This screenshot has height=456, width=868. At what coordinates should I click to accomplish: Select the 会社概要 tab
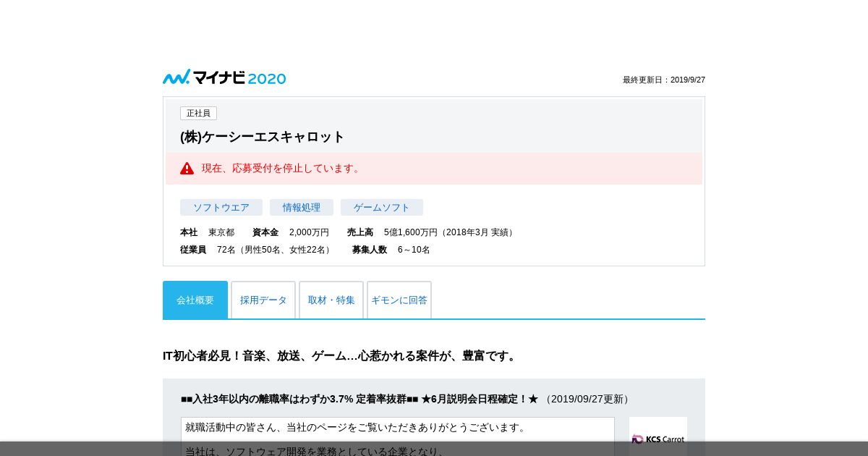pyautogui.click(x=195, y=300)
